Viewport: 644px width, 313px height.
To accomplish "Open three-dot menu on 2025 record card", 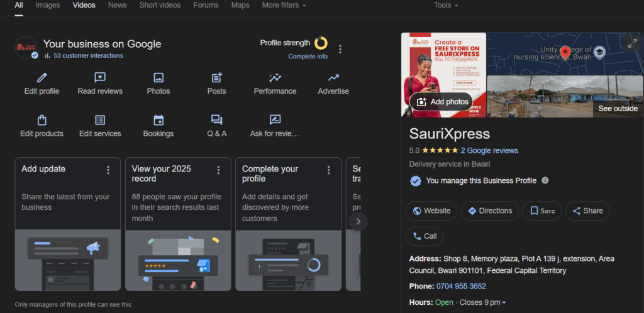I will click(218, 170).
